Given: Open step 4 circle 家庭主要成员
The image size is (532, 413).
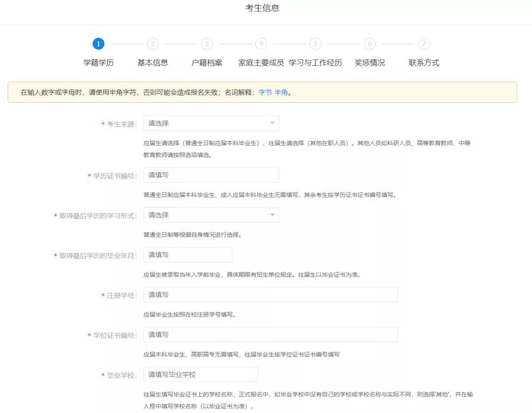Looking at the screenshot, I should pos(261,44).
